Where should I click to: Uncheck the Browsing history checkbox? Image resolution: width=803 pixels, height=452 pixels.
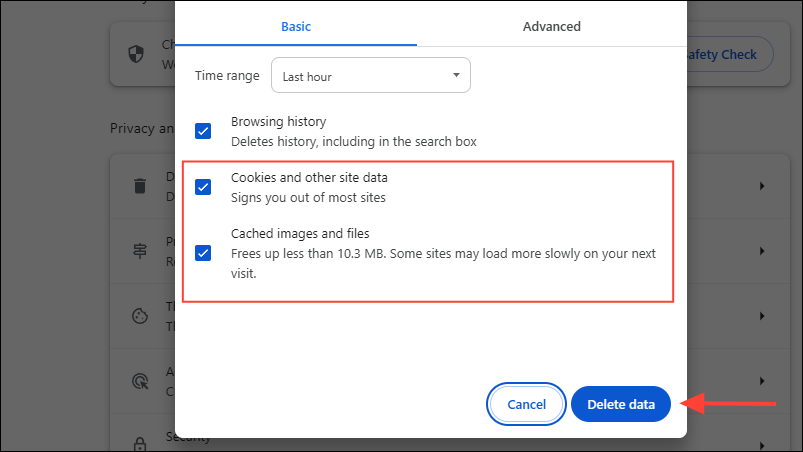coord(203,131)
